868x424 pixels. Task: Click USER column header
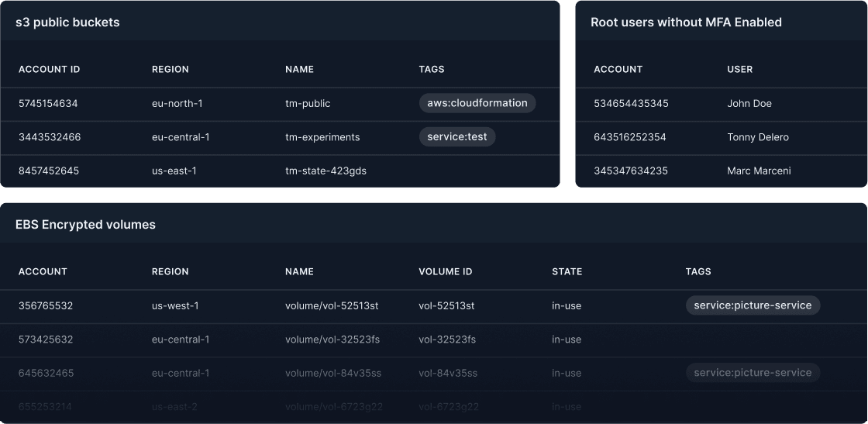739,69
